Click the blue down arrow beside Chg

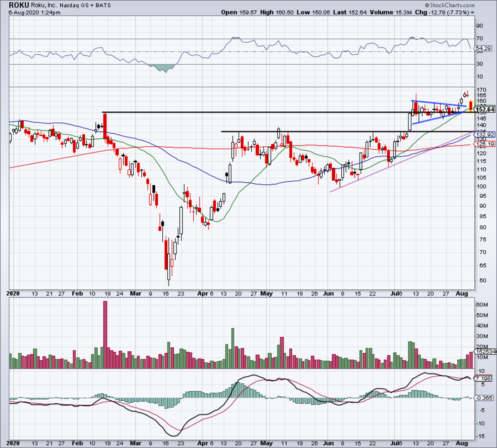473,13
